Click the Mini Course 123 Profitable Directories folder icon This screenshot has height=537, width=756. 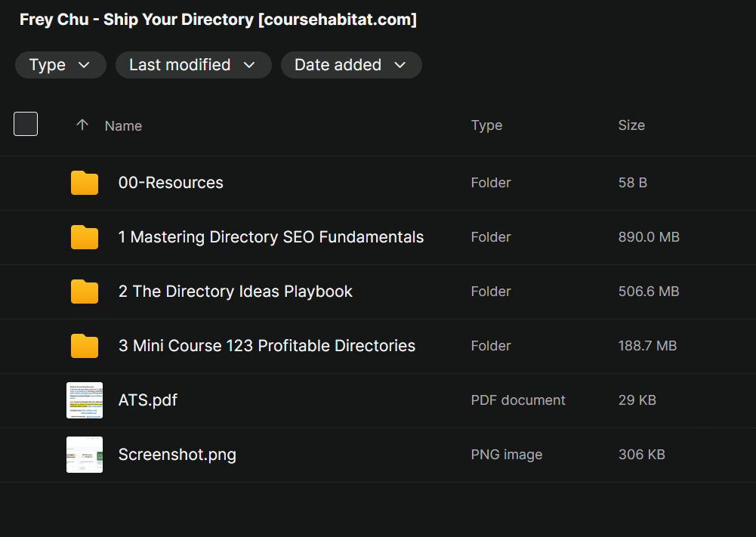pyautogui.click(x=85, y=346)
